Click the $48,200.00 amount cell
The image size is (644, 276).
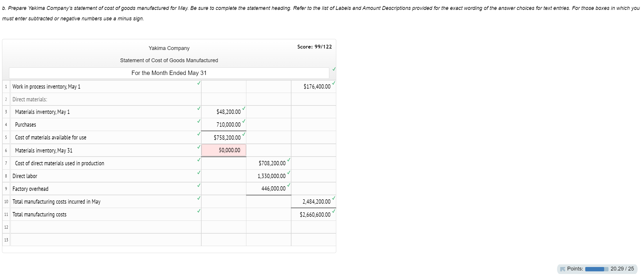[x=224, y=112]
